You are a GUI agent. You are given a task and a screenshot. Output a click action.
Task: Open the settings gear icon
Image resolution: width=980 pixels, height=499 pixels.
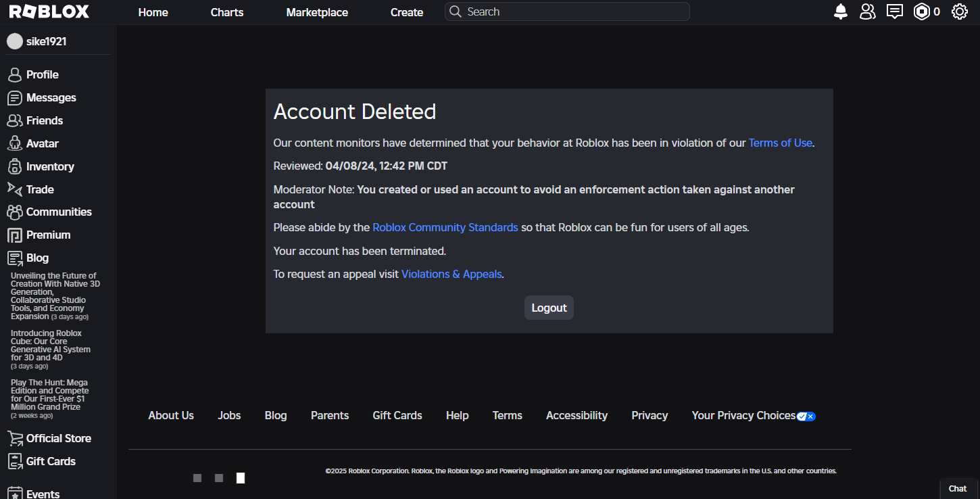pos(959,11)
